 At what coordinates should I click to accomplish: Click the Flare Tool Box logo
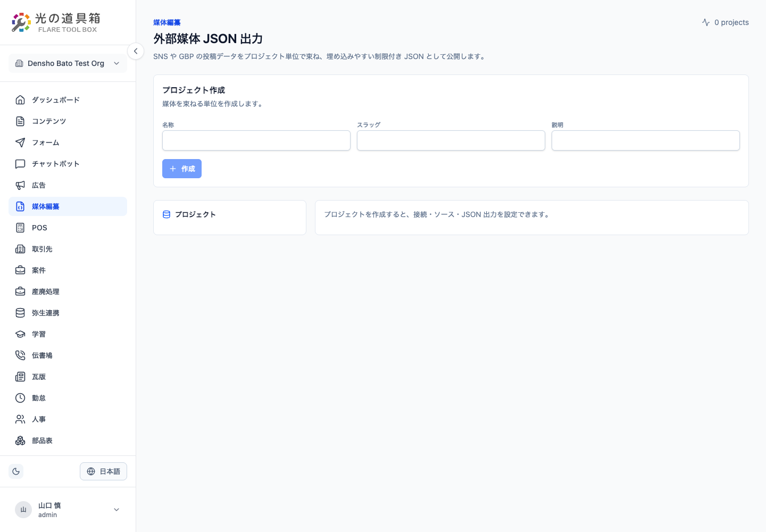(x=56, y=22)
